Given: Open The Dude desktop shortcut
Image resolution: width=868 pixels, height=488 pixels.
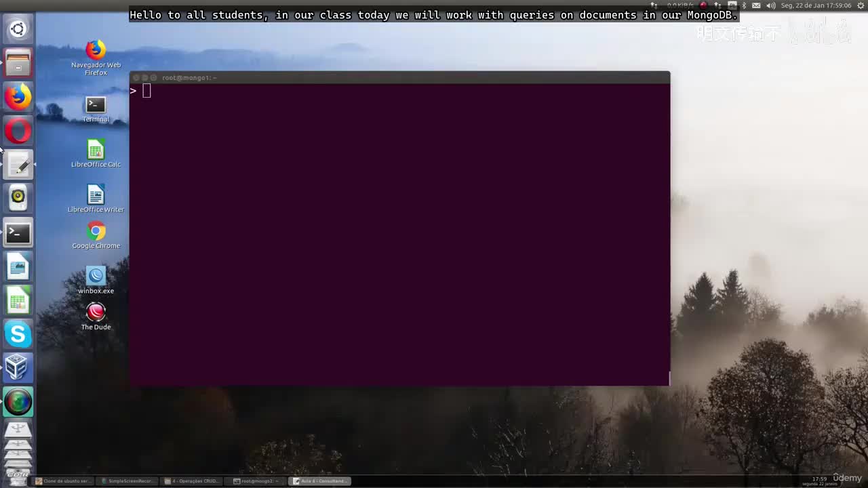Looking at the screenshot, I should (96, 317).
